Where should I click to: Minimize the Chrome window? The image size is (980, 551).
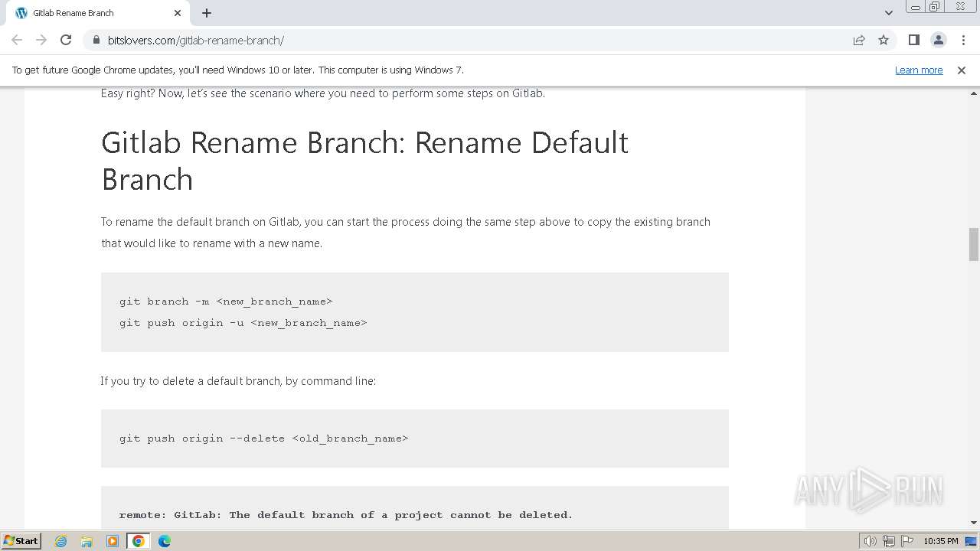click(916, 7)
